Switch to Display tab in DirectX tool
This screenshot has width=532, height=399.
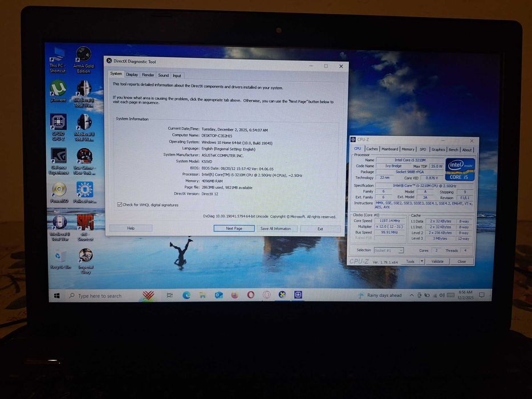tap(132, 75)
